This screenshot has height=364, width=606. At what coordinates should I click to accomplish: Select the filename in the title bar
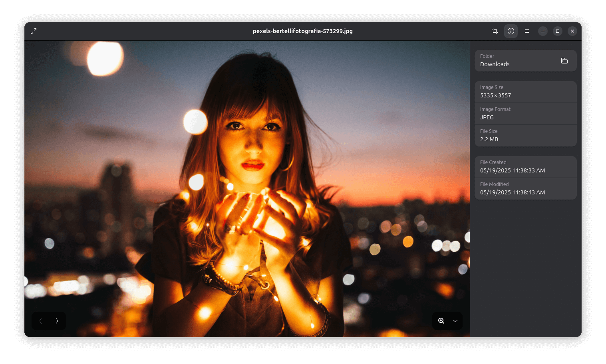302,31
